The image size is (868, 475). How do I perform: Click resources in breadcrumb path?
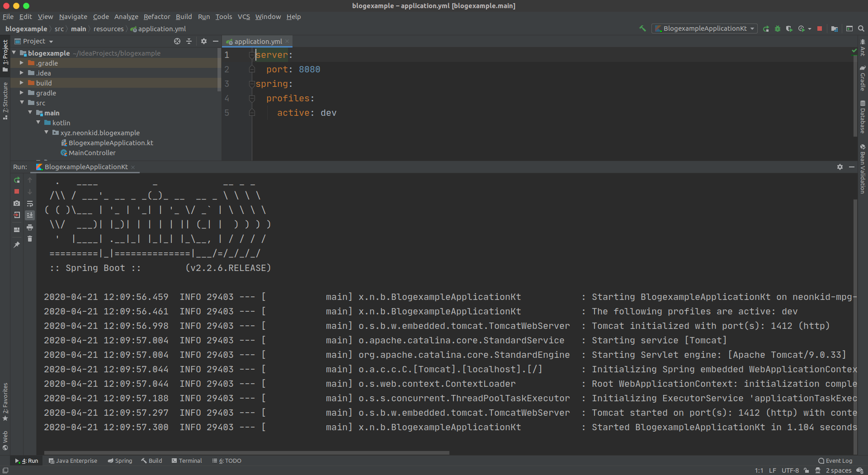(108, 29)
